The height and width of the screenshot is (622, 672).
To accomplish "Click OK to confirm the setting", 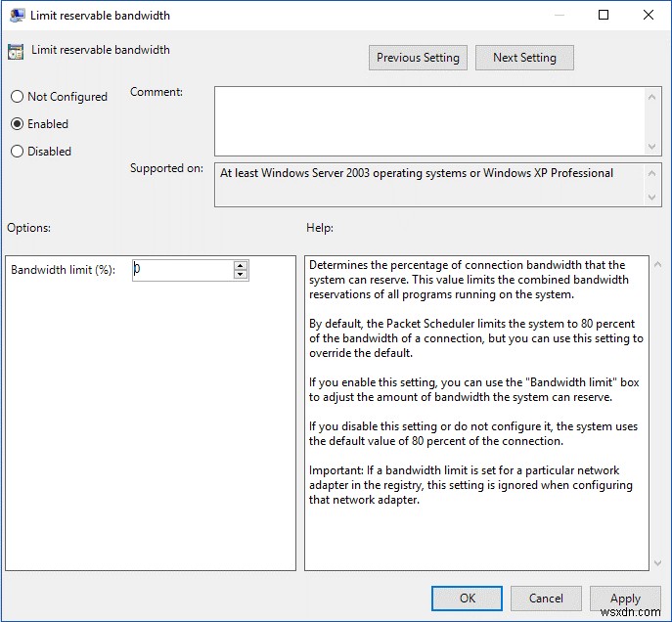I will point(467,598).
